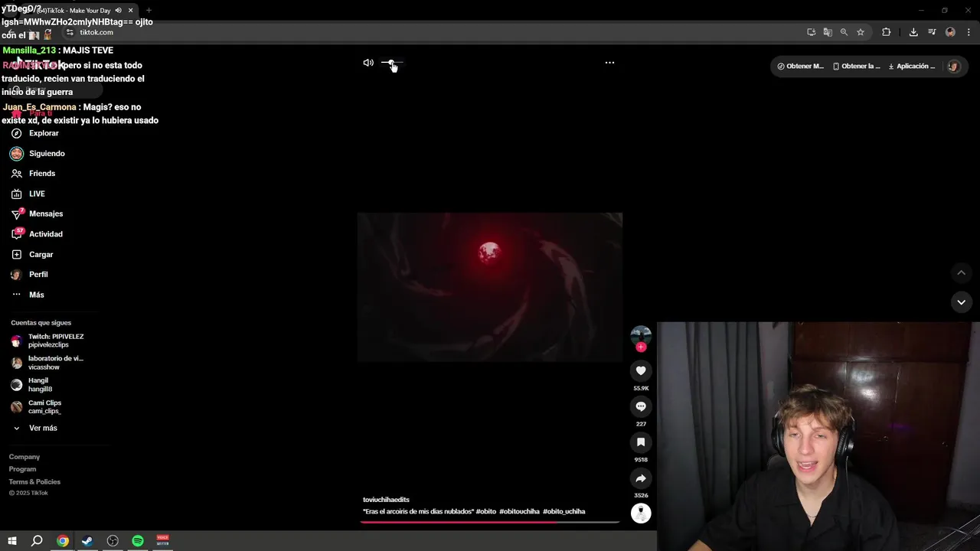
Task: Expand the Program footer section
Action: 22,469
